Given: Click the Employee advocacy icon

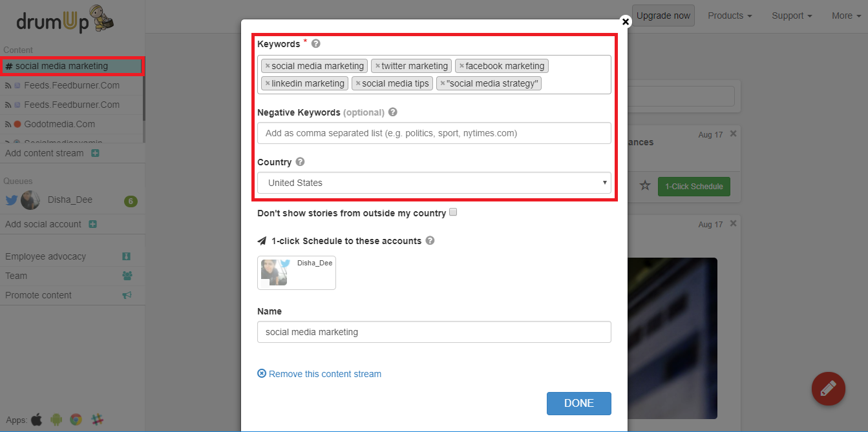Looking at the screenshot, I should coord(127,256).
